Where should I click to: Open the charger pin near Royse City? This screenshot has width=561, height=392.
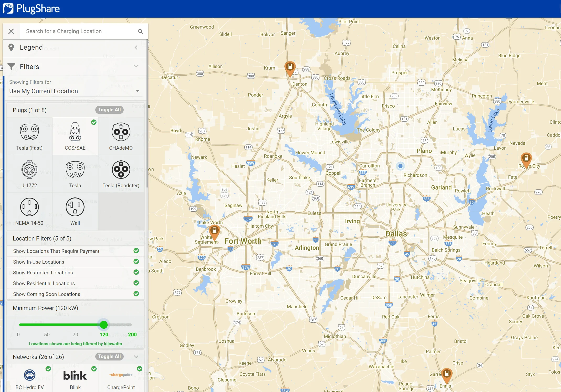click(x=526, y=160)
